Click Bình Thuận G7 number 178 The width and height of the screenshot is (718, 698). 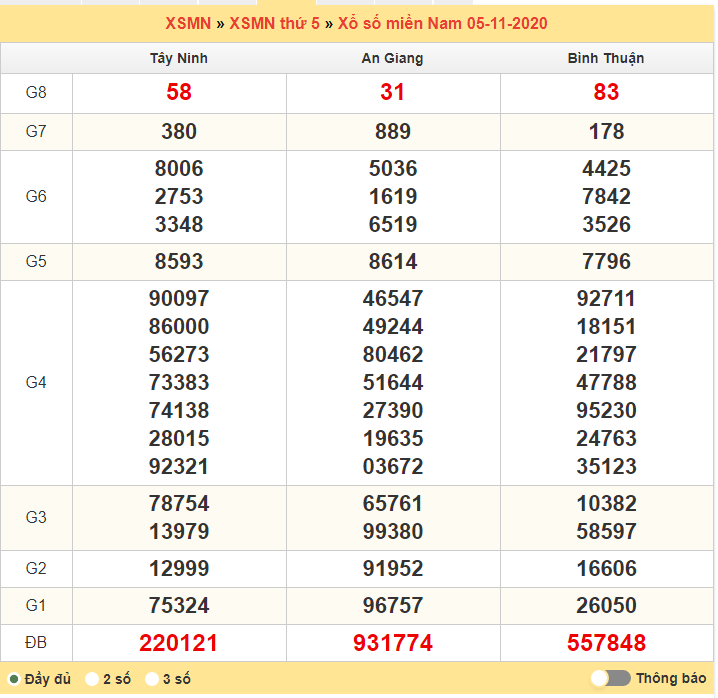tap(606, 132)
